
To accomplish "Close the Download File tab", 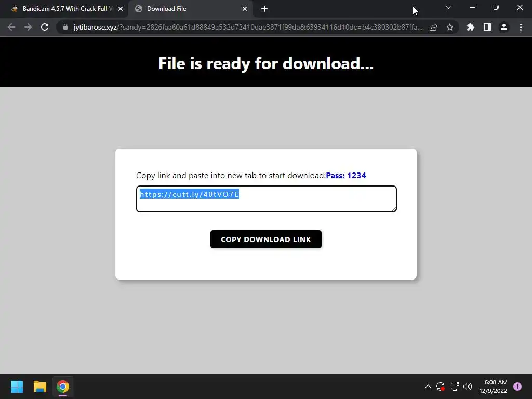I will (245, 9).
